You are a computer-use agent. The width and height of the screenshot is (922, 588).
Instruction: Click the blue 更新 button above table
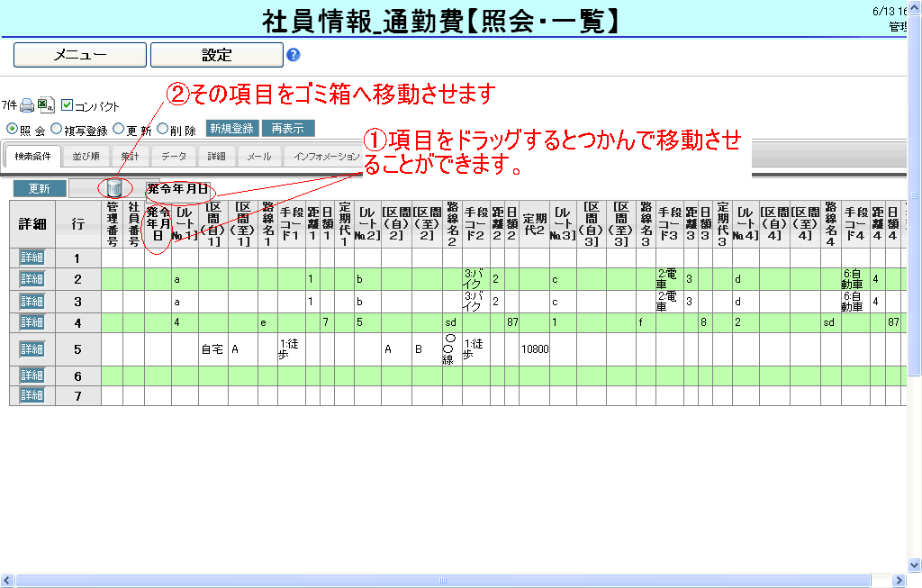pyautogui.click(x=39, y=188)
